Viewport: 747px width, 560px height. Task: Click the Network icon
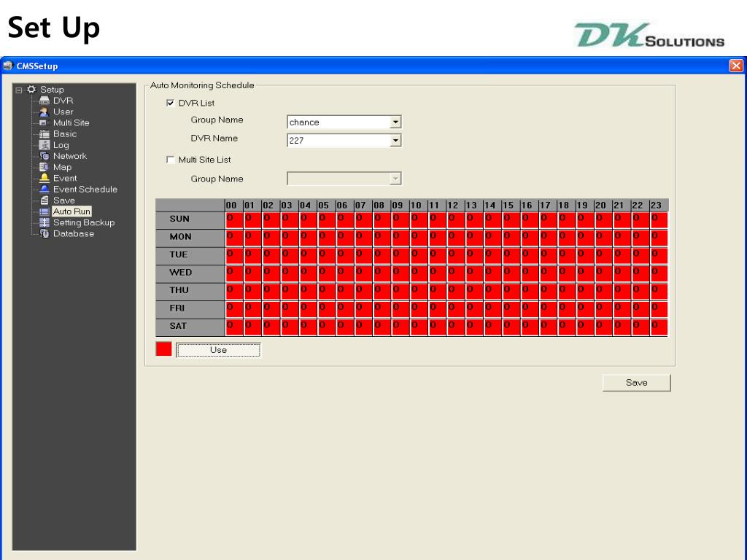pyautogui.click(x=44, y=156)
